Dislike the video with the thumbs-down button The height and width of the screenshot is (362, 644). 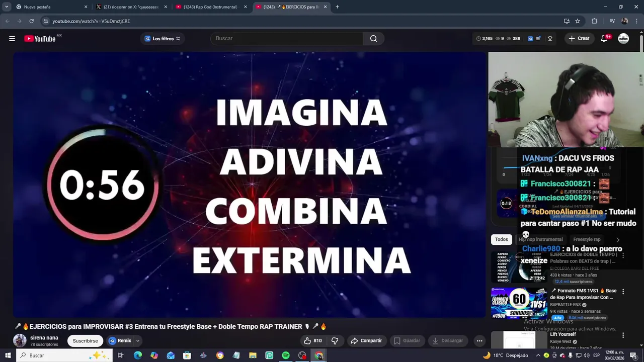(x=335, y=341)
